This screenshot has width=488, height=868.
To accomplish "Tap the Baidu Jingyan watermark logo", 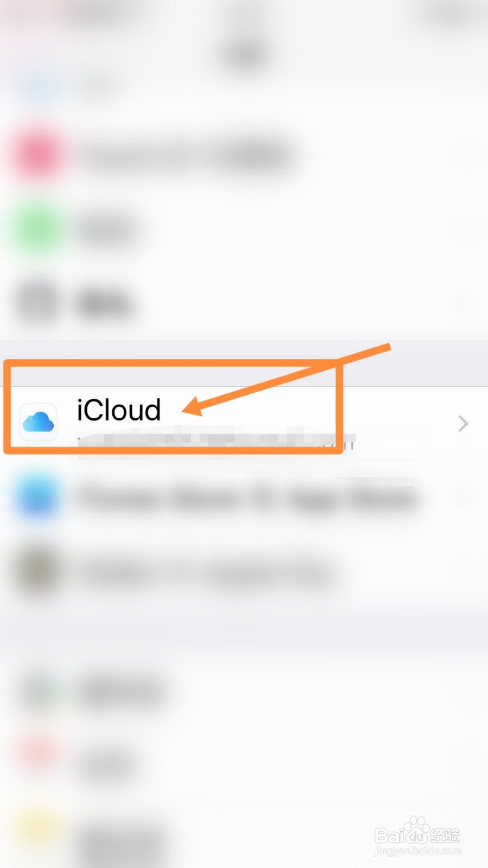I will click(417, 835).
